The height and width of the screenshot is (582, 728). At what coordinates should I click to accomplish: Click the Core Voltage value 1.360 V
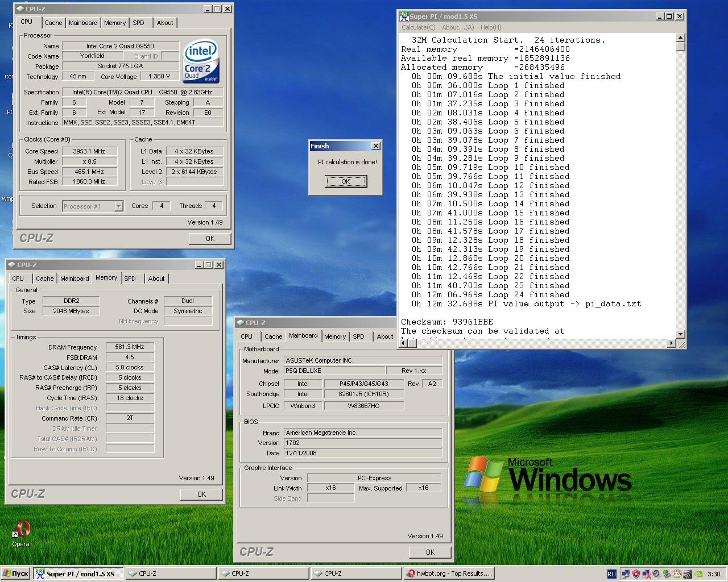coord(159,76)
